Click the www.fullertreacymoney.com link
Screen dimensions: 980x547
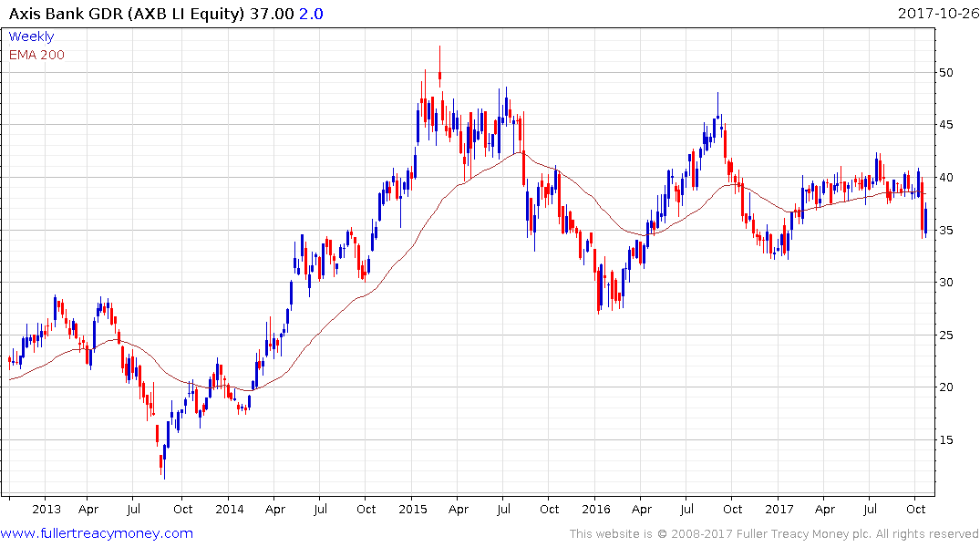[x=97, y=533]
